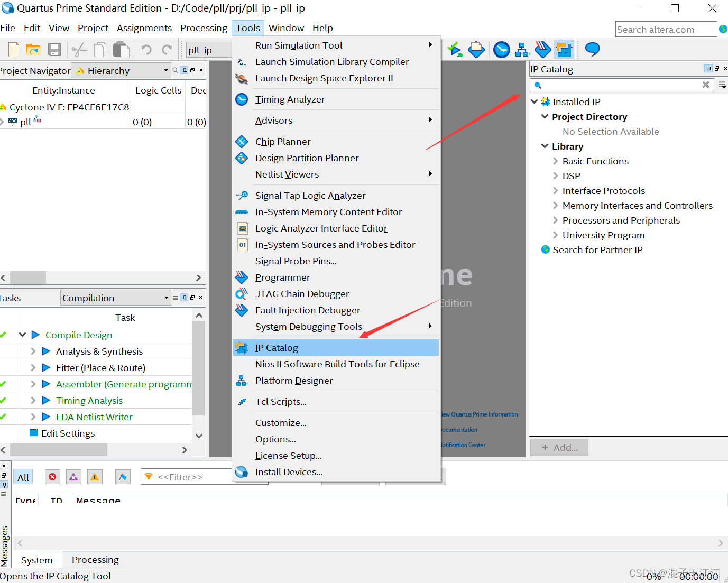Viewport: 728px width, 583px height.
Task: Select Signal Tap Logic Analyzer
Action: click(336, 196)
